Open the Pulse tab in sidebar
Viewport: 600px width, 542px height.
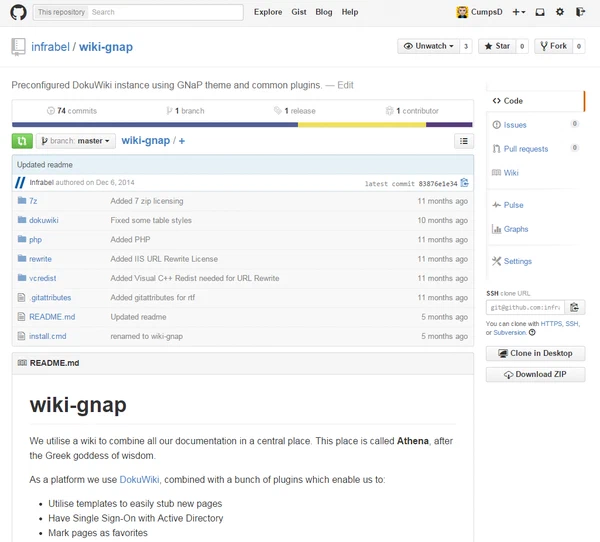point(513,205)
